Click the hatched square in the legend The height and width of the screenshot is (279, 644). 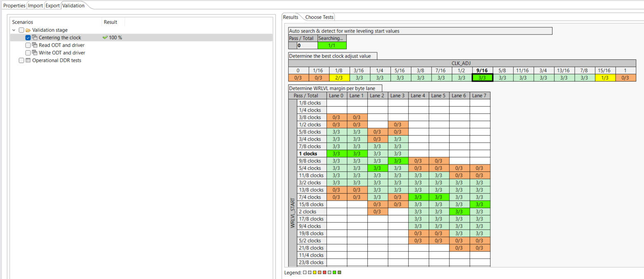pos(310,272)
